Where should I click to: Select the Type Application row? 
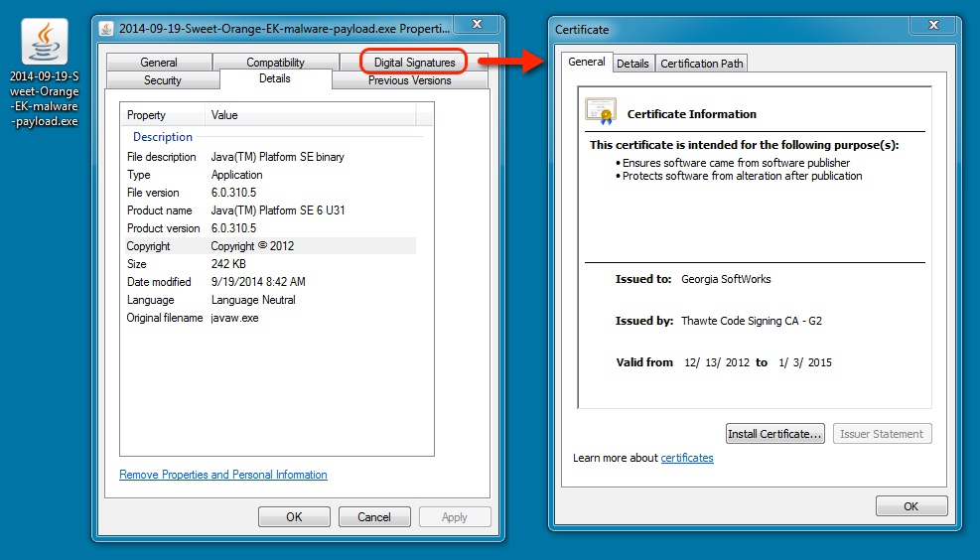(x=270, y=175)
